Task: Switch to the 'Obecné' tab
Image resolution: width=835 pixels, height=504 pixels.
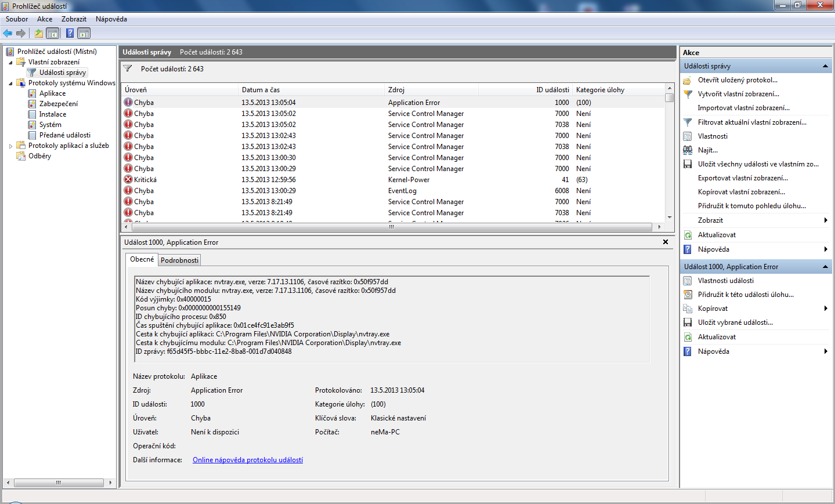Action: pyautogui.click(x=142, y=259)
